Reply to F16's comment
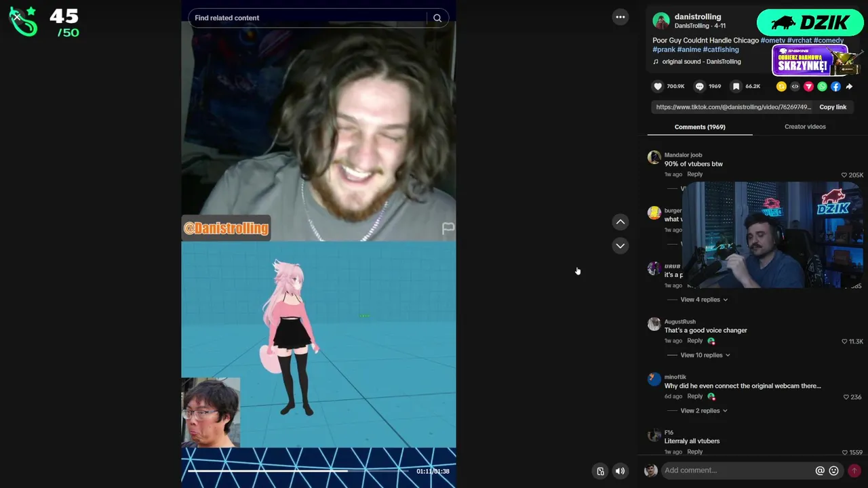The image size is (868, 488). [694, 452]
